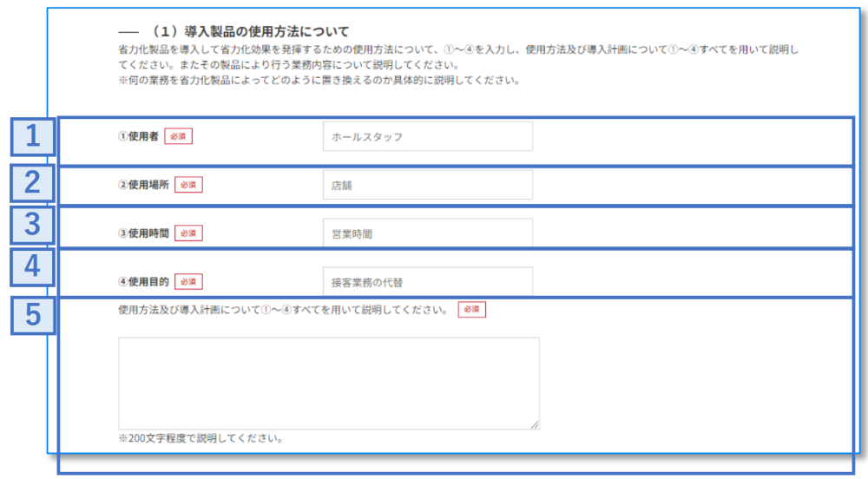Click the line starting with ※何の業務を省力化製品
The width and height of the screenshot is (868, 479).
coord(319,80)
